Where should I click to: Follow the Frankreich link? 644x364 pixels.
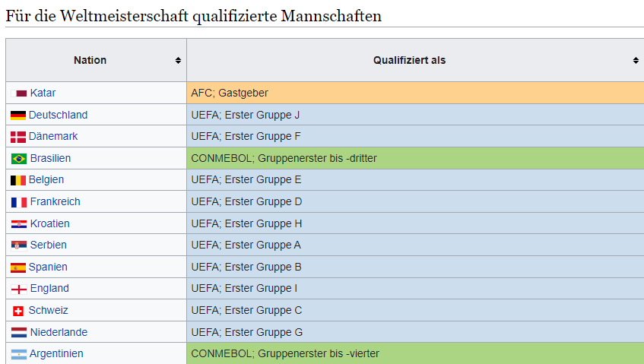pyautogui.click(x=55, y=201)
